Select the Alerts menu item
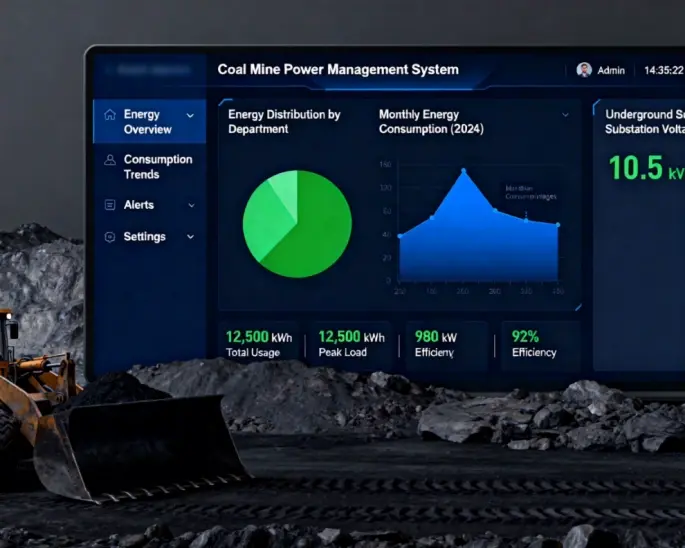Screen dimensions: 685x548 [139, 205]
